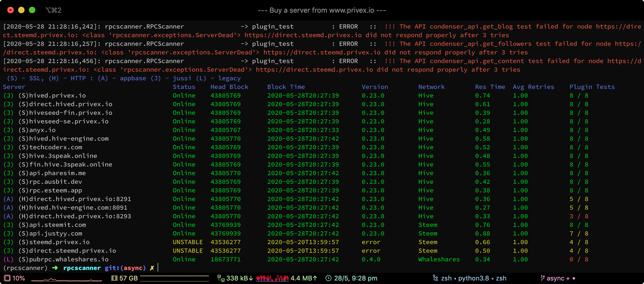644x284 pixels.
Task: Click head block value 18673771
Action: pos(226,259)
